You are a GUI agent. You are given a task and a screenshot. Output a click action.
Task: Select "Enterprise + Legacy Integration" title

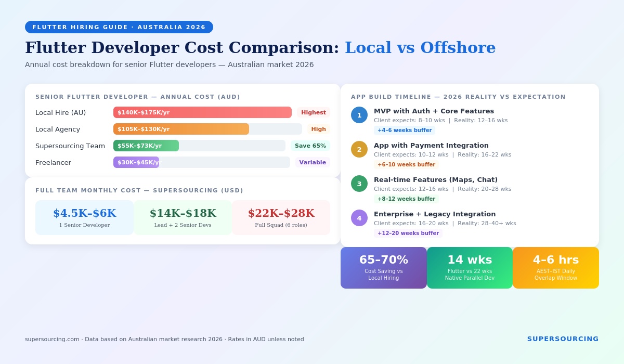point(435,214)
